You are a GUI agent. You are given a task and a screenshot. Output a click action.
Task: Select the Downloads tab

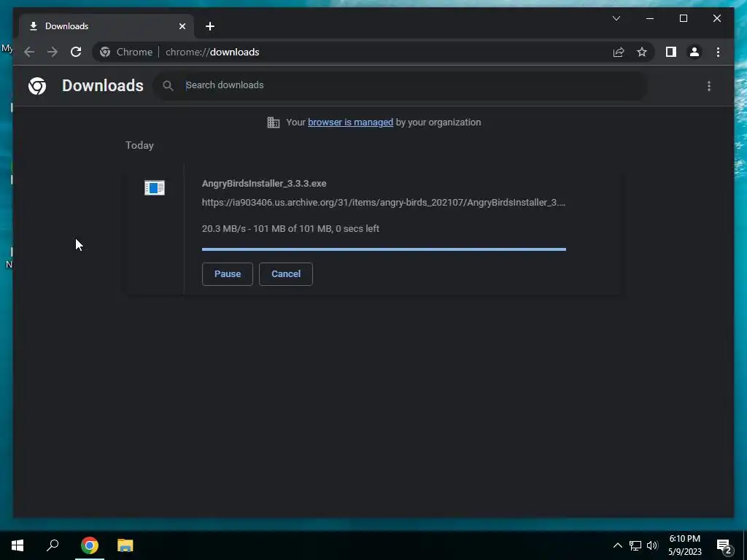pyautogui.click(x=107, y=26)
